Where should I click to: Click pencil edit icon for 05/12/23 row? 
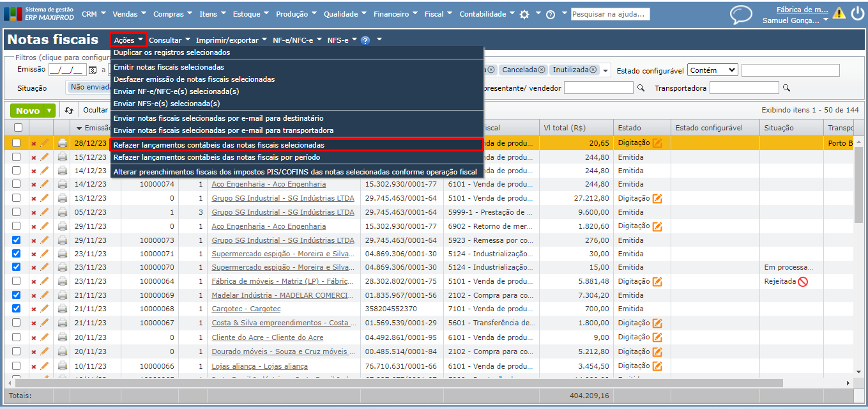point(45,212)
